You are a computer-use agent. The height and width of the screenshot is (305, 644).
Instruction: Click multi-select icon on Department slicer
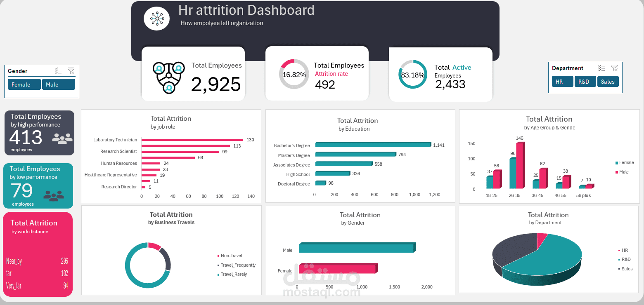[x=601, y=68]
